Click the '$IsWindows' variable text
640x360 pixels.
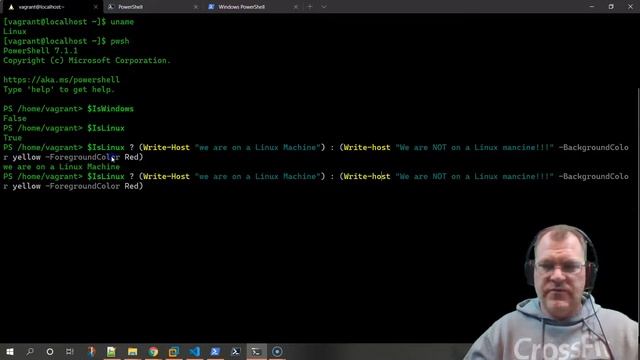point(110,109)
